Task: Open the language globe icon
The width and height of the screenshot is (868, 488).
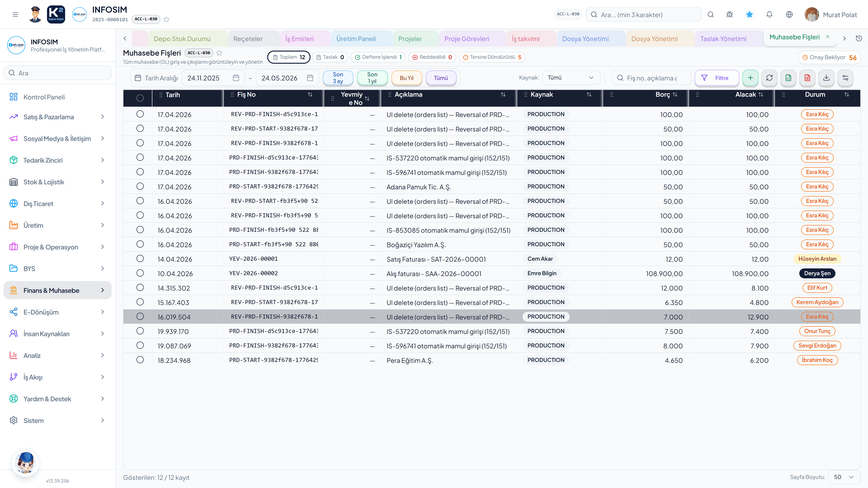Action: [x=789, y=14]
